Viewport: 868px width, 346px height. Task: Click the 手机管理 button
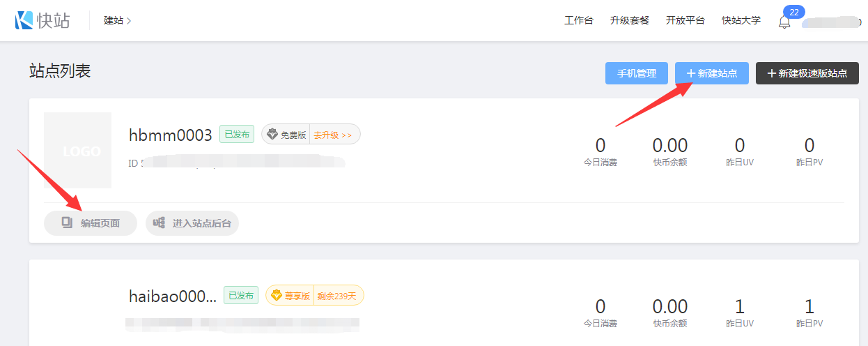click(637, 73)
